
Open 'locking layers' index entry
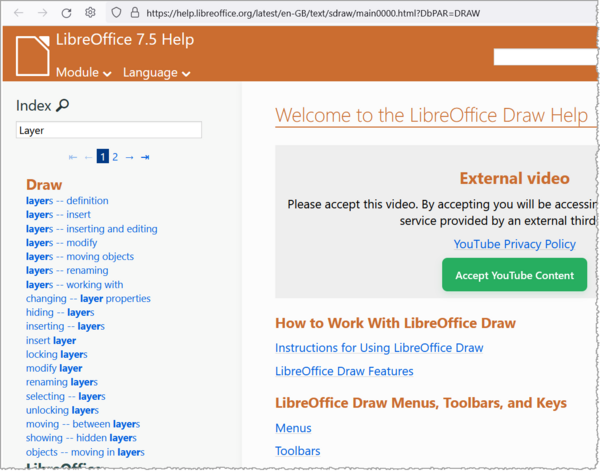click(x=57, y=354)
